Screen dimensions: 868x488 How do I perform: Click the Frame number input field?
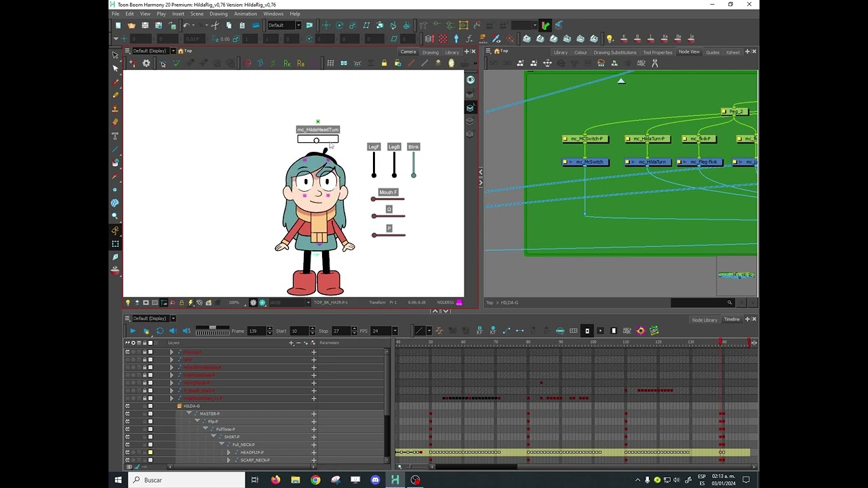pyautogui.click(x=256, y=331)
